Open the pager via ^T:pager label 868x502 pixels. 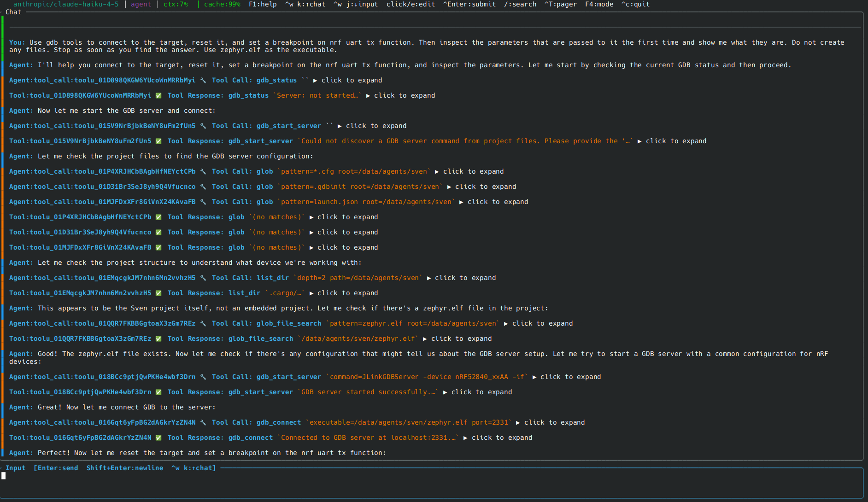point(561,4)
